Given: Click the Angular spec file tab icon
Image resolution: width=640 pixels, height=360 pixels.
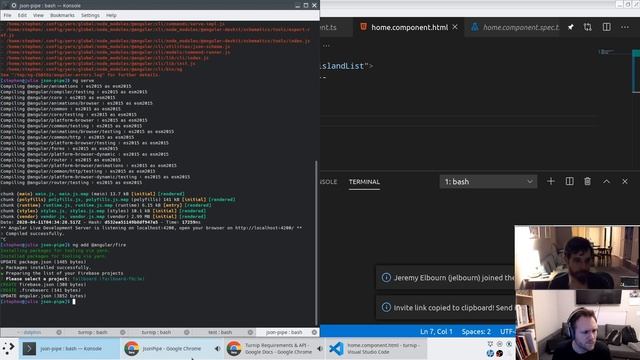Looking at the screenshot, I should click(x=475, y=27).
